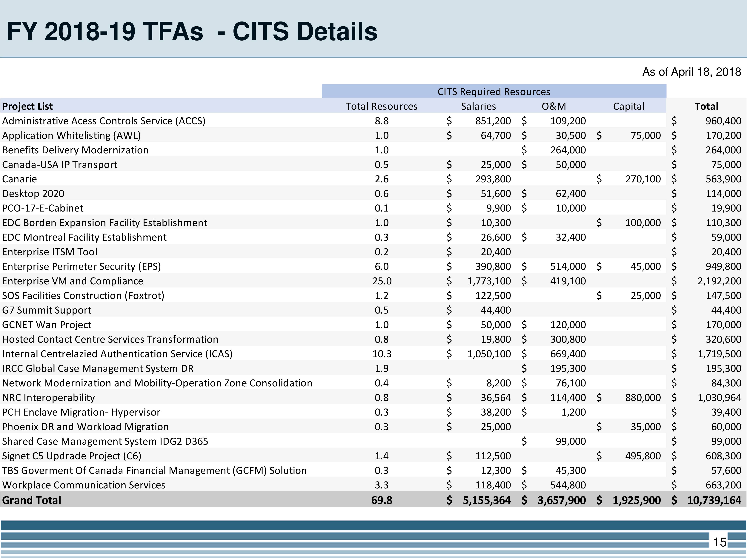
Task: Select Enterprise VM salaries value 1,773,100
Action: click(x=489, y=281)
